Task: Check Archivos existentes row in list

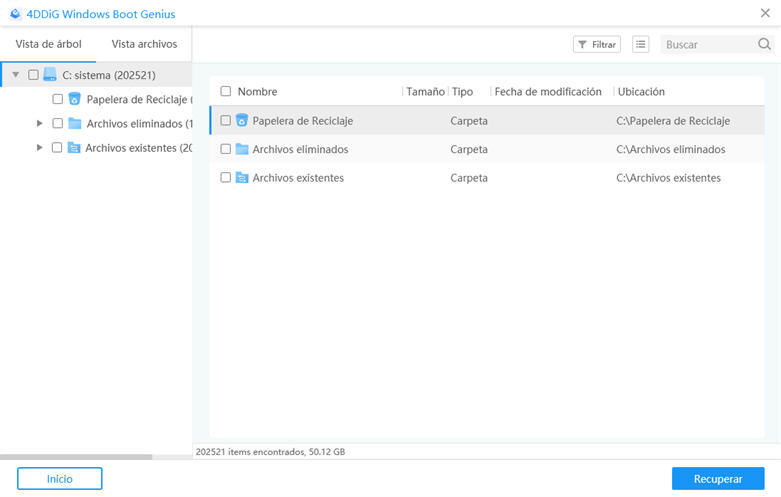Action: (x=226, y=177)
